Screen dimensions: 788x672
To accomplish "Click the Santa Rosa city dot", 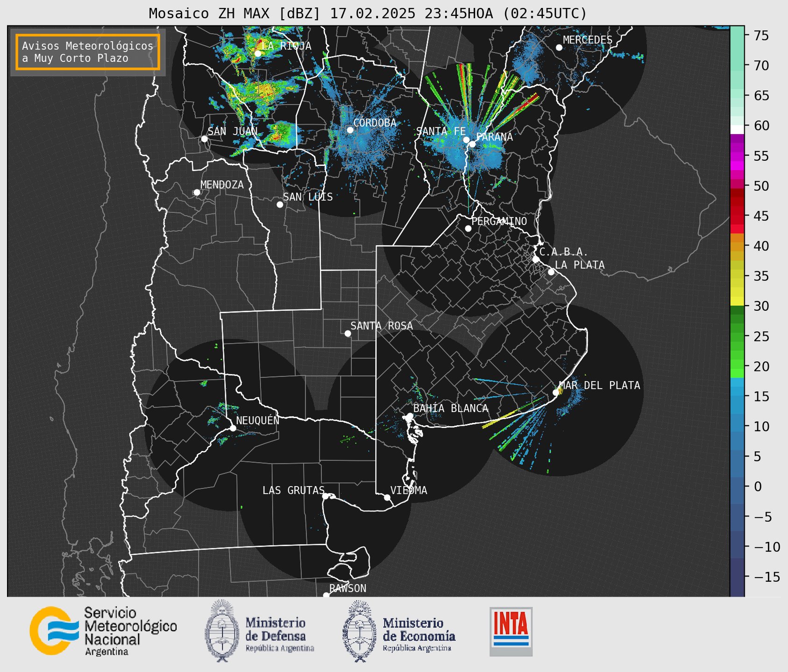I will tap(348, 333).
